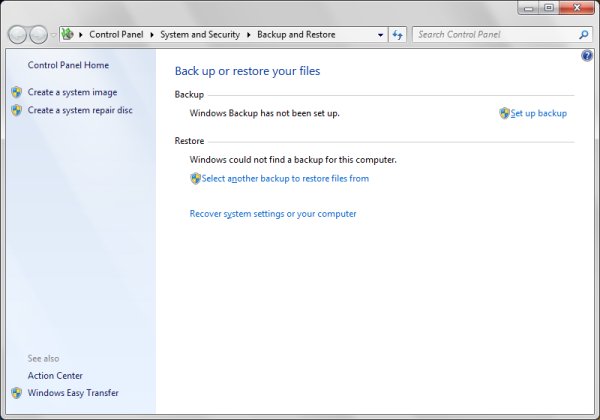Image resolution: width=600 pixels, height=420 pixels.
Task: Open the recent pages dropdown arrow
Action: tap(53, 35)
